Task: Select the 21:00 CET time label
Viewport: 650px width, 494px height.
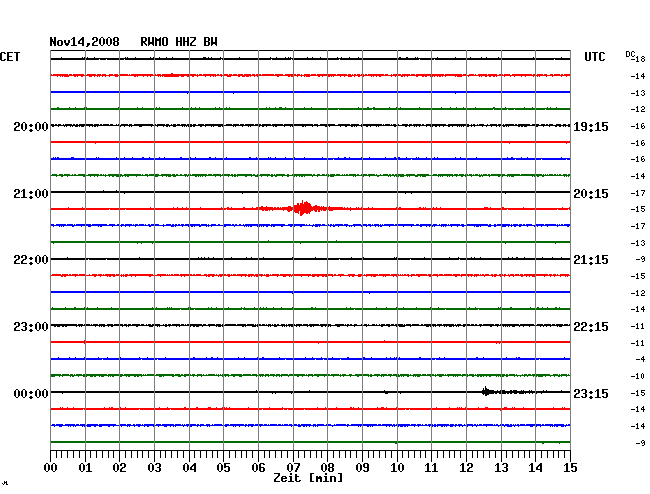Action: click(31, 194)
